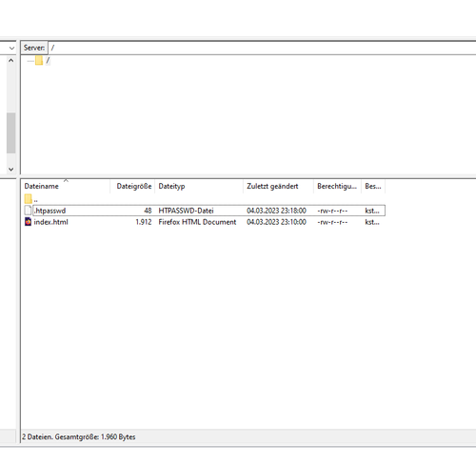
Task: Select the .htpasswd file name
Action: [x=50, y=211]
